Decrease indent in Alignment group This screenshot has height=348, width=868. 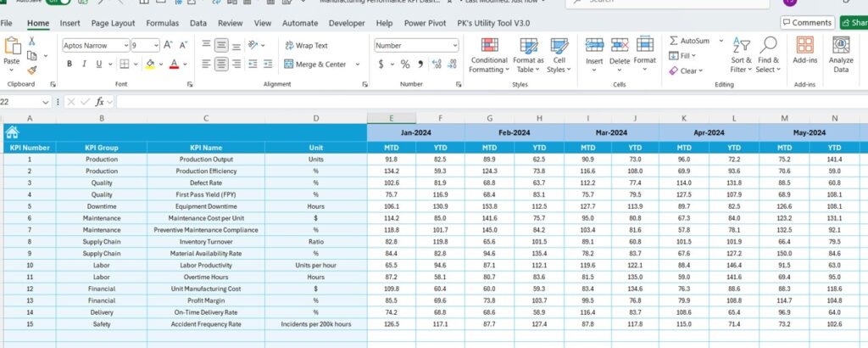click(253, 65)
